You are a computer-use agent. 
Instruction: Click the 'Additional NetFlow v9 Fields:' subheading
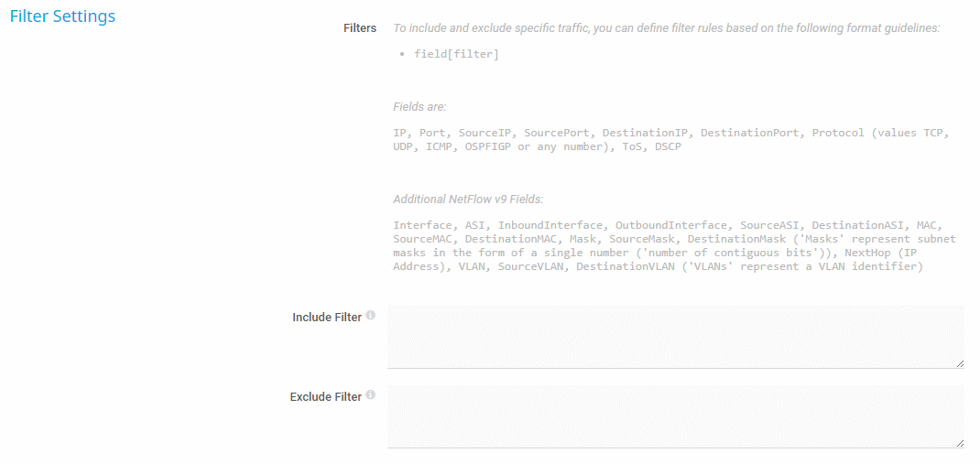[x=469, y=200]
